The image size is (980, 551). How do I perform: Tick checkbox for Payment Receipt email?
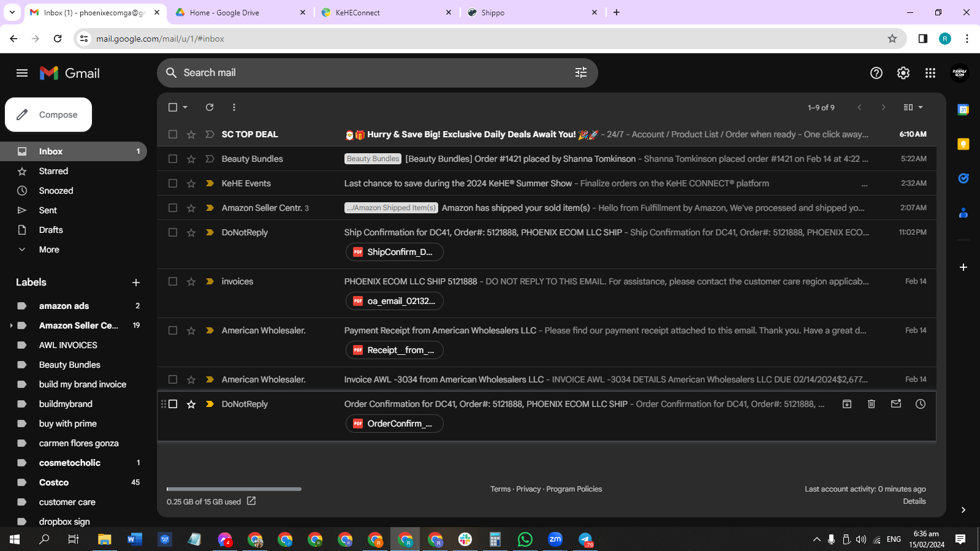pos(173,330)
